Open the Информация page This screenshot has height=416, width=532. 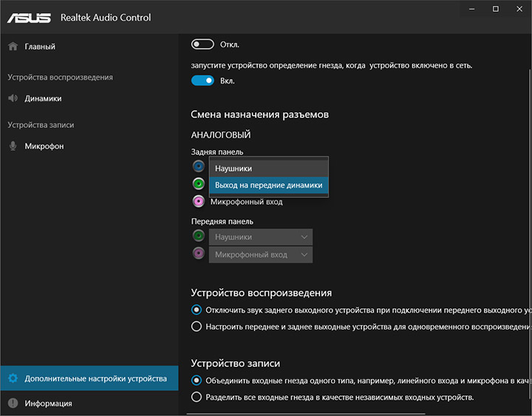pos(48,403)
